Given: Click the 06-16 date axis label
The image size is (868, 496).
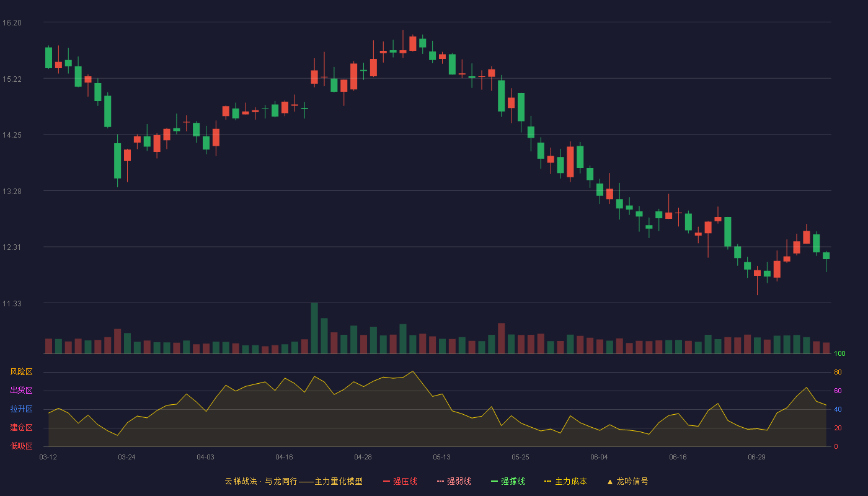Looking at the screenshot, I should (678, 457).
